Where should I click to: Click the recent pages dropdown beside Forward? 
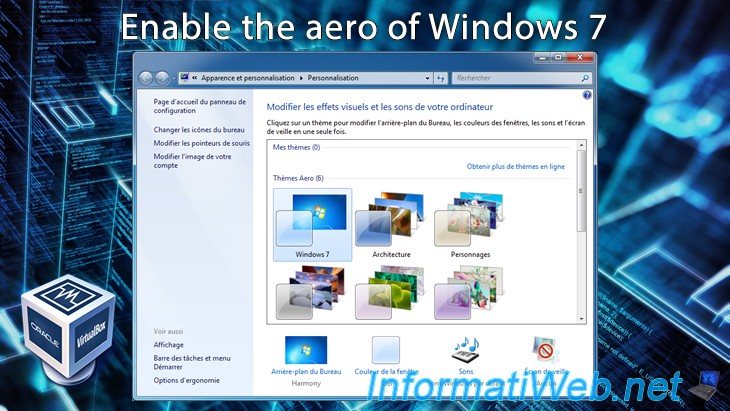pos(173,79)
